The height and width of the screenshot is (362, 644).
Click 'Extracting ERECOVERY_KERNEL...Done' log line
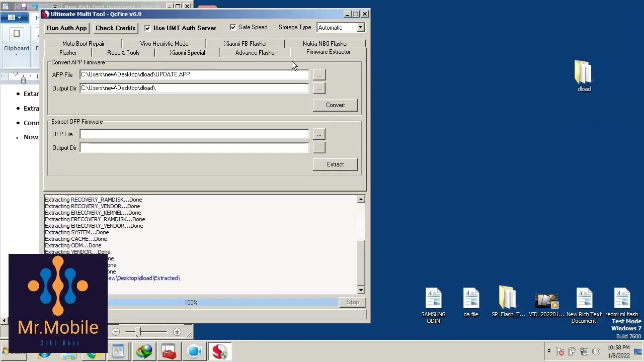pyautogui.click(x=93, y=213)
